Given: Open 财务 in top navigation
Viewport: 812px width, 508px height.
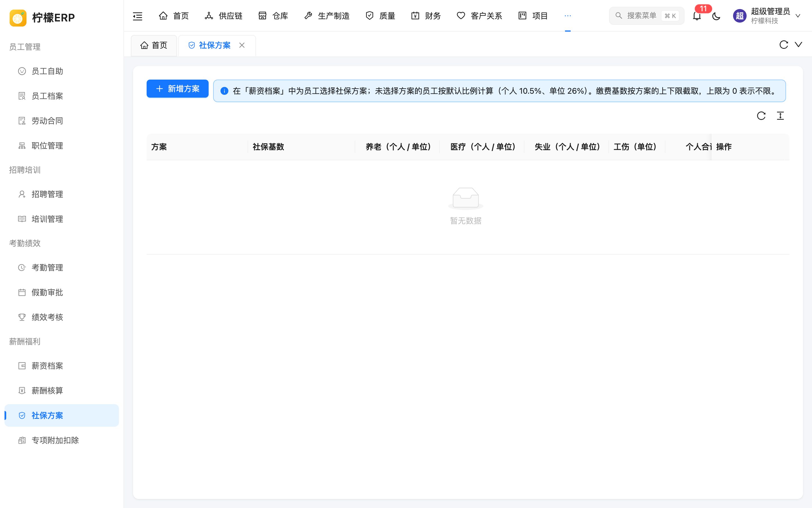Looking at the screenshot, I should 426,16.
